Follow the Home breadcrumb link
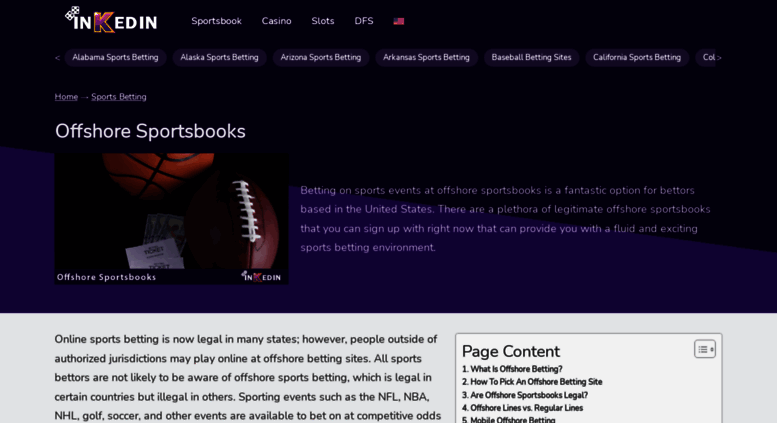The height and width of the screenshot is (423, 777). [66, 97]
